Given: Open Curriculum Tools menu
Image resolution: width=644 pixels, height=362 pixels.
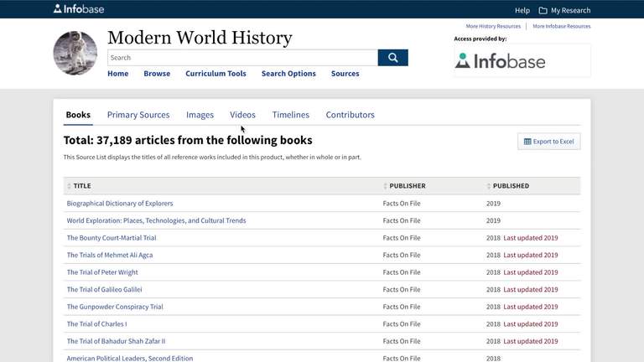Looking at the screenshot, I should pos(216,74).
